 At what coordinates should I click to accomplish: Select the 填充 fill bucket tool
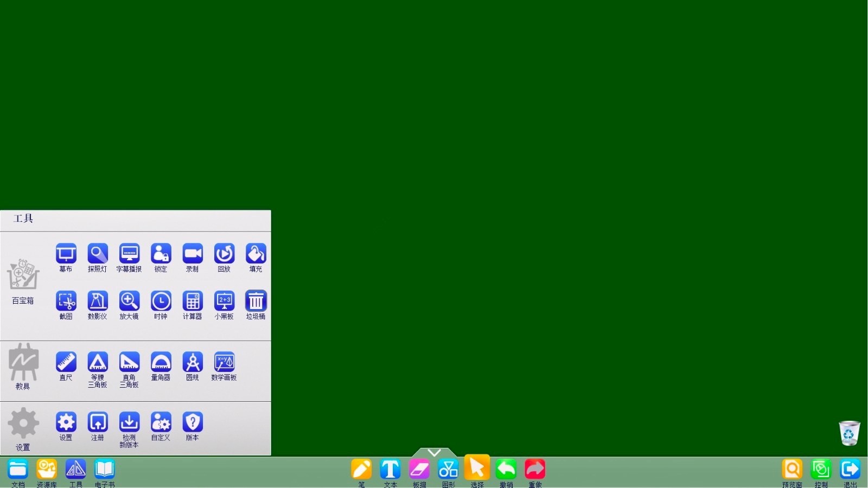(x=256, y=254)
